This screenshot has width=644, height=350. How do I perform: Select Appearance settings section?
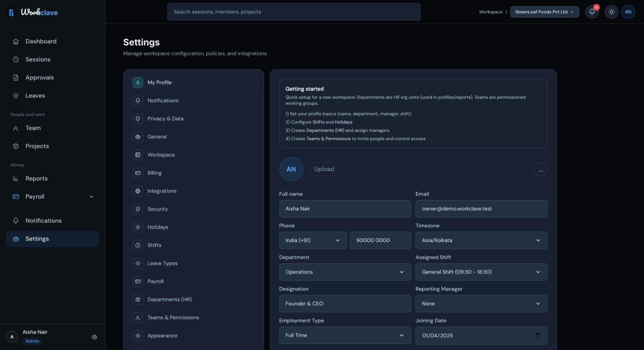point(193,336)
